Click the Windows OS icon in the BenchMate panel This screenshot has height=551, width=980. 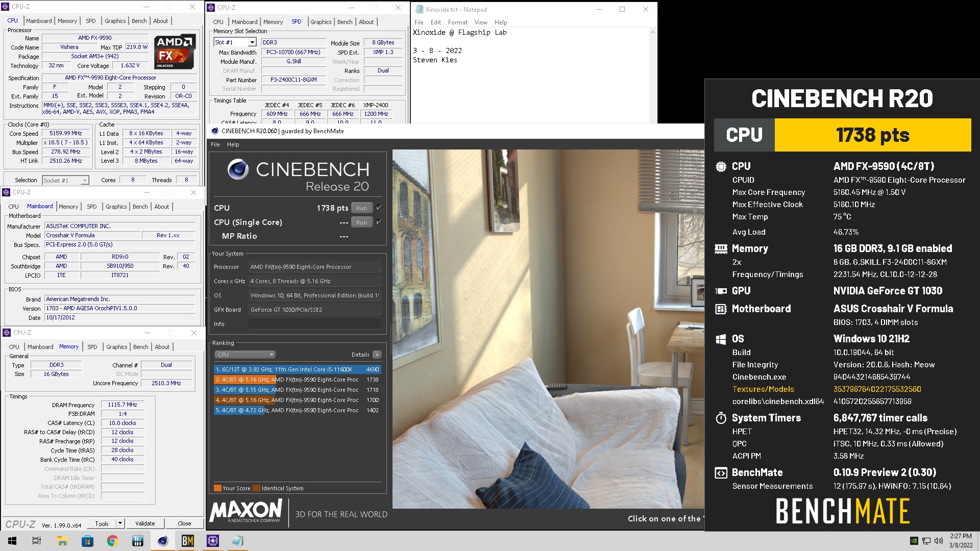pos(721,339)
